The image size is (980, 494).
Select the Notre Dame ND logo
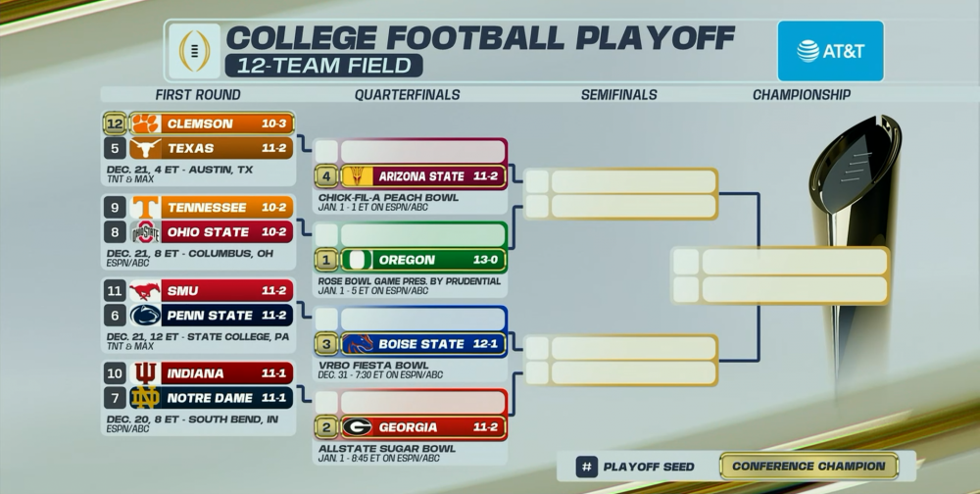145,399
